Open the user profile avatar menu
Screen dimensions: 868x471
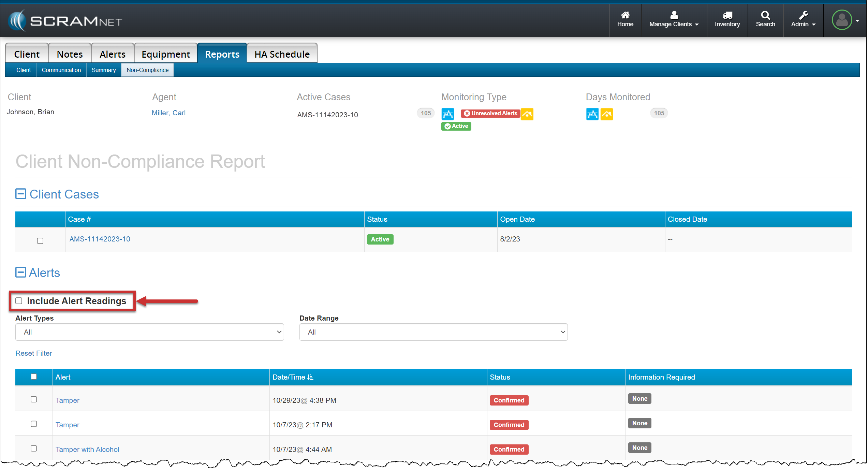(841, 20)
